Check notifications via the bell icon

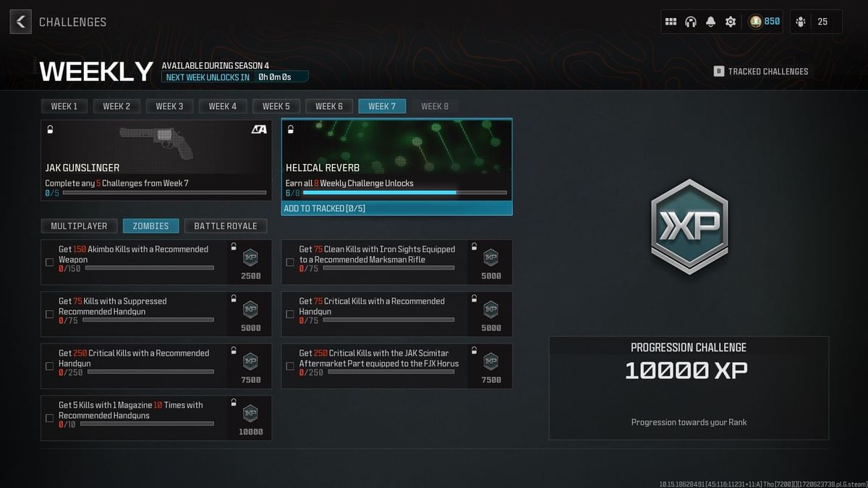(710, 21)
